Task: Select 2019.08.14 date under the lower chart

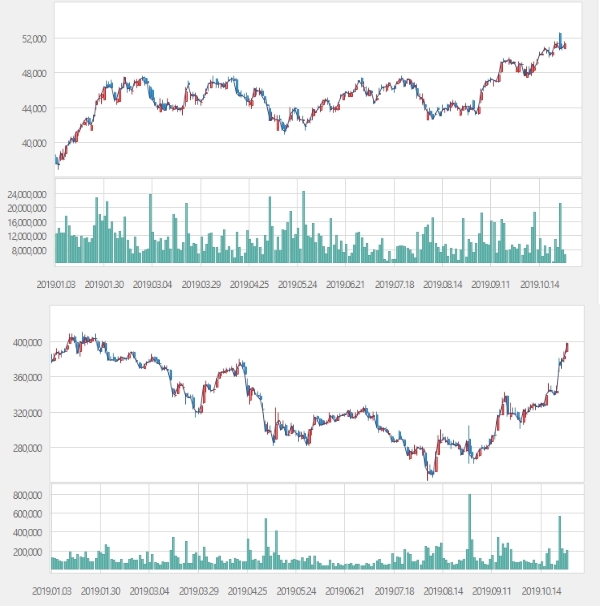Action: click(x=443, y=591)
